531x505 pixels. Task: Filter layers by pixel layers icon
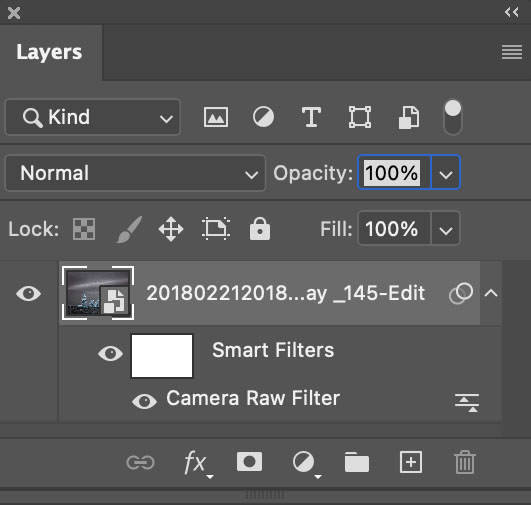pyautogui.click(x=216, y=117)
